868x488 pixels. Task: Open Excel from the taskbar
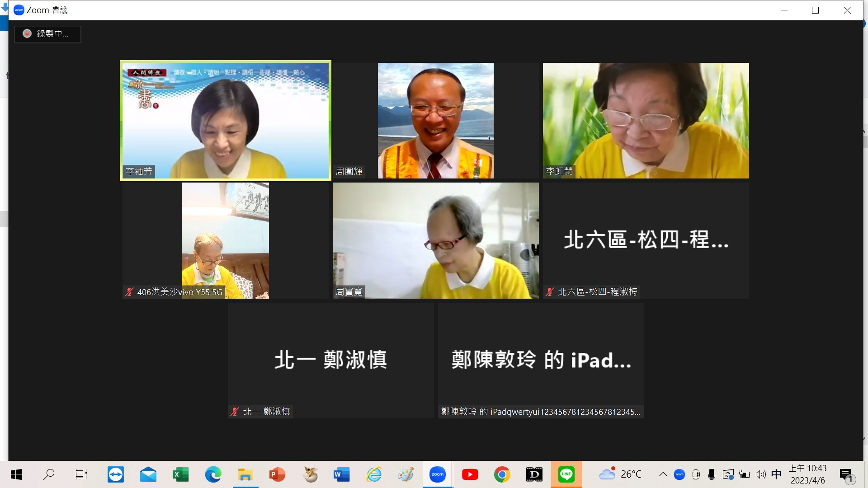pos(180,474)
